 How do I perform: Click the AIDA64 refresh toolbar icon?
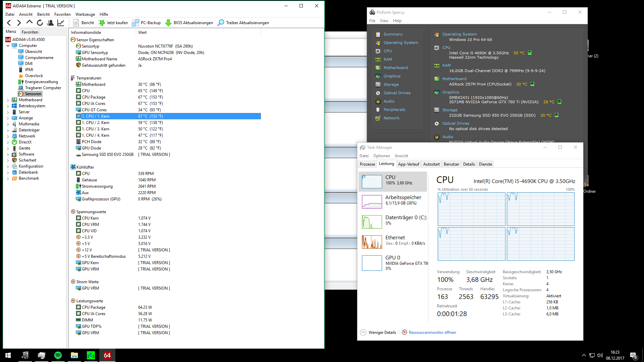(x=40, y=23)
